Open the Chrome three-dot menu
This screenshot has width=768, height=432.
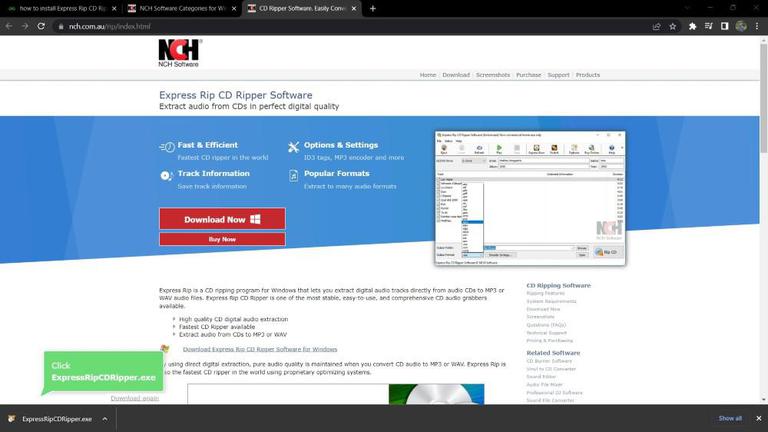point(757,26)
